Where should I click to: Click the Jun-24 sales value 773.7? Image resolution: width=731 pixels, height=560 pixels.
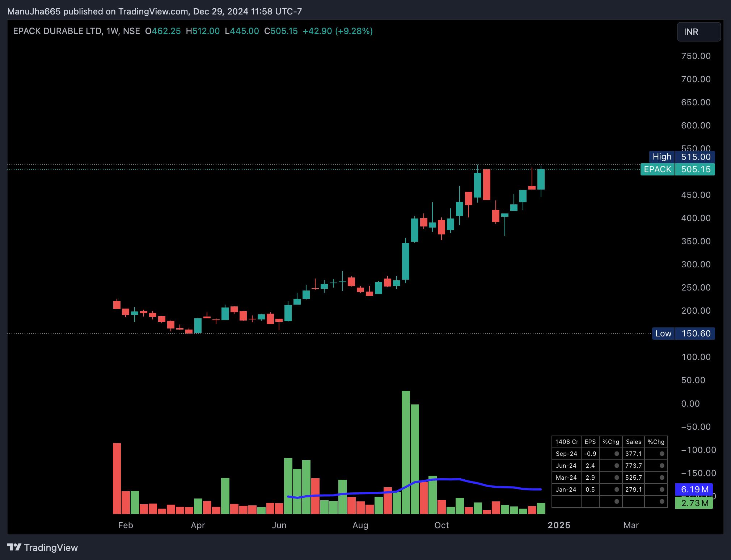coord(633,466)
